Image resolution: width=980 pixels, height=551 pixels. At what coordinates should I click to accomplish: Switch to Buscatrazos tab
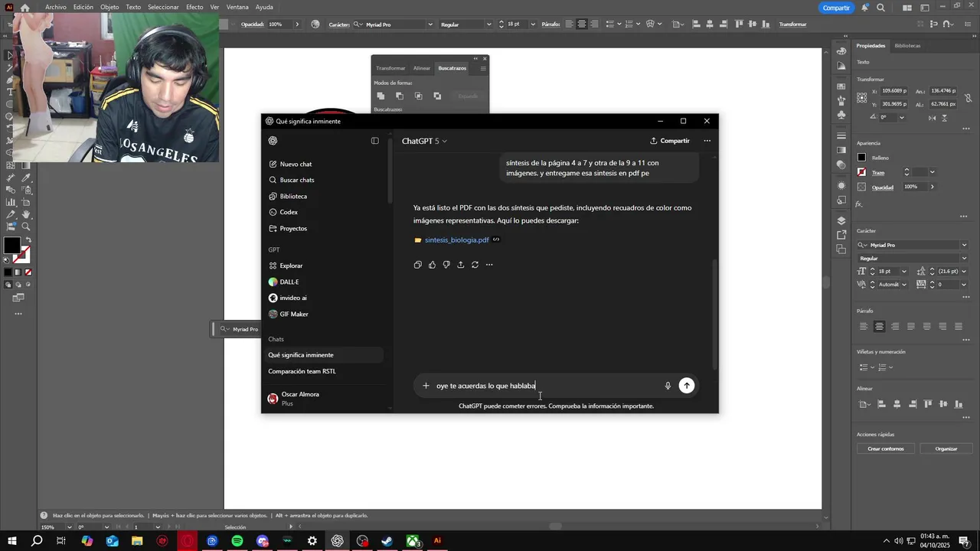click(452, 68)
